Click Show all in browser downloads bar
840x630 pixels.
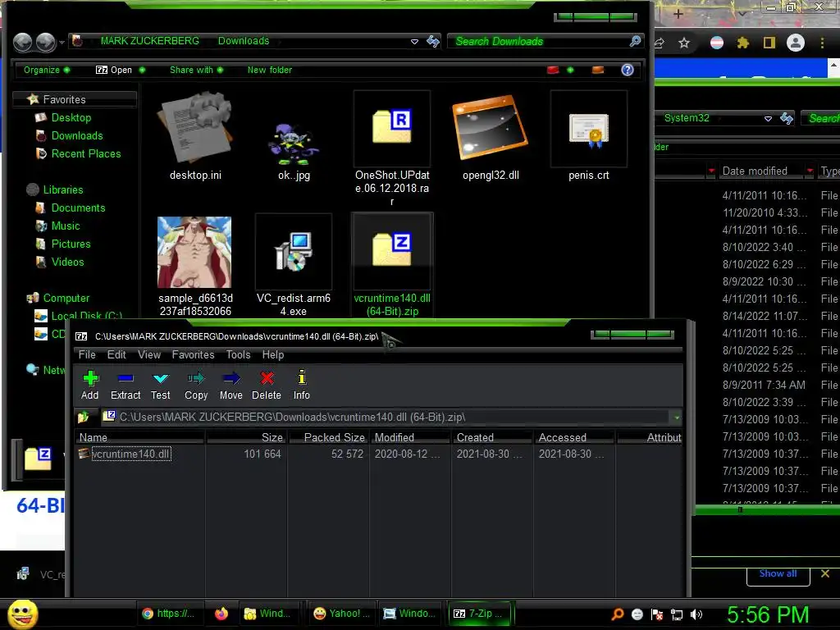pyautogui.click(x=778, y=573)
